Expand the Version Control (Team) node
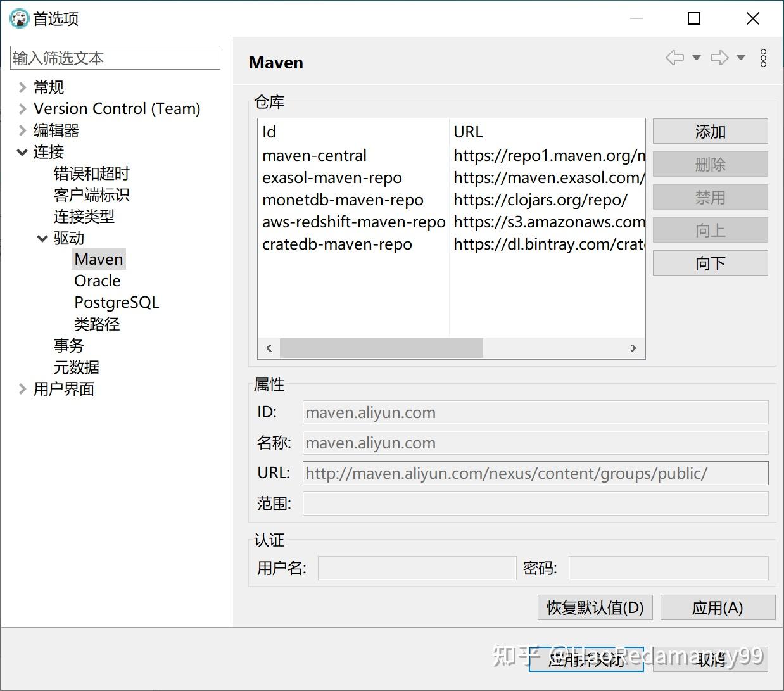 [22, 109]
